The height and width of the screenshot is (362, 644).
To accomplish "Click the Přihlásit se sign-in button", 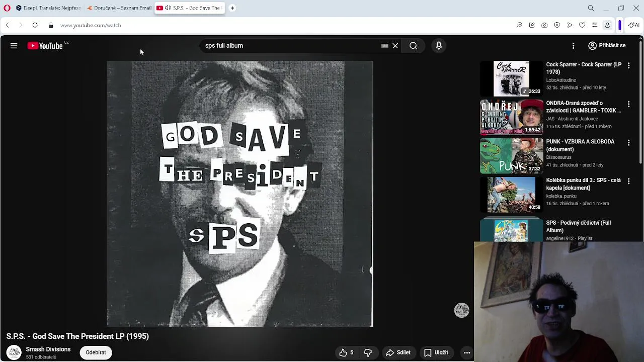I will [607, 46].
